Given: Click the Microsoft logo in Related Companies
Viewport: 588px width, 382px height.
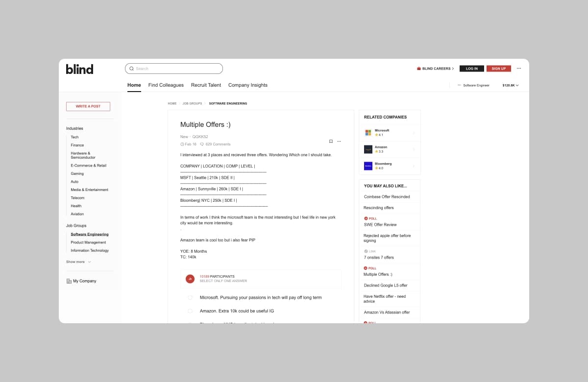Looking at the screenshot, I should (x=368, y=133).
